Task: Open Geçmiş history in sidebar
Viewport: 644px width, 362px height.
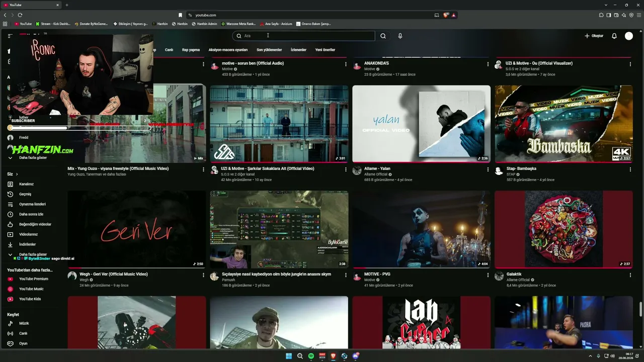Action: pyautogui.click(x=33, y=194)
